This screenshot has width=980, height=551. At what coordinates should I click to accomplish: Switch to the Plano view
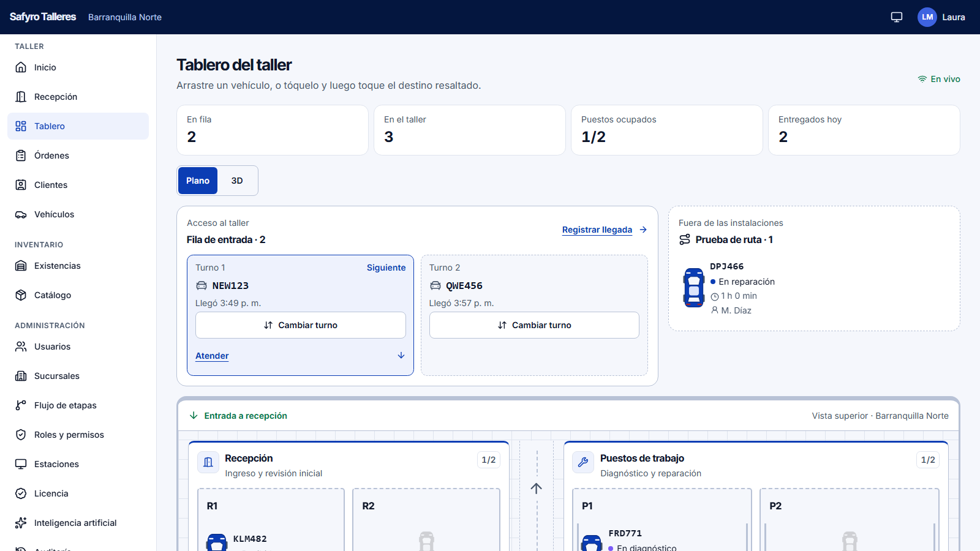tap(198, 181)
